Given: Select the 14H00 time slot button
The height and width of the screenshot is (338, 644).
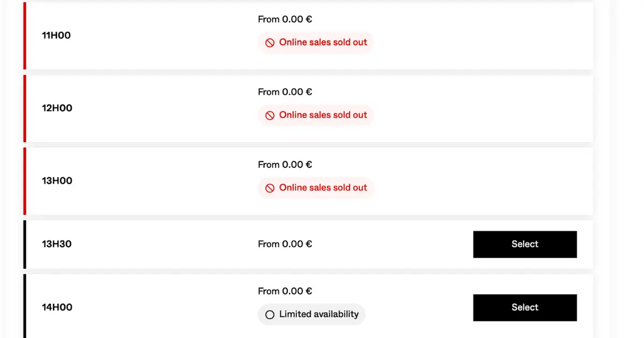Looking at the screenshot, I should tap(525, 307).
